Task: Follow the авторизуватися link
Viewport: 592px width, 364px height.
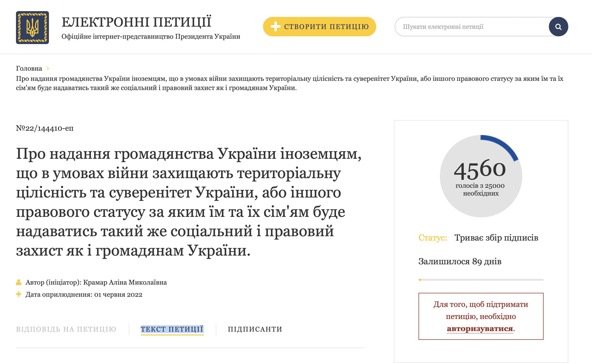Action: (x=480, y=329)
